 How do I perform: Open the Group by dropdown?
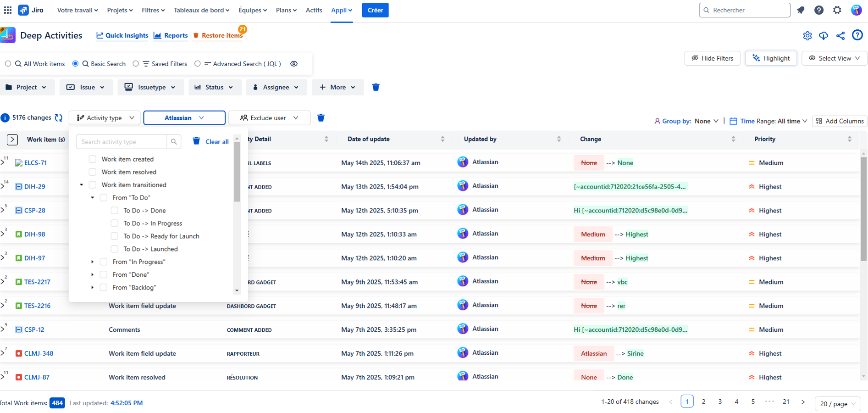pyautogui.click(x=706, y=121)
